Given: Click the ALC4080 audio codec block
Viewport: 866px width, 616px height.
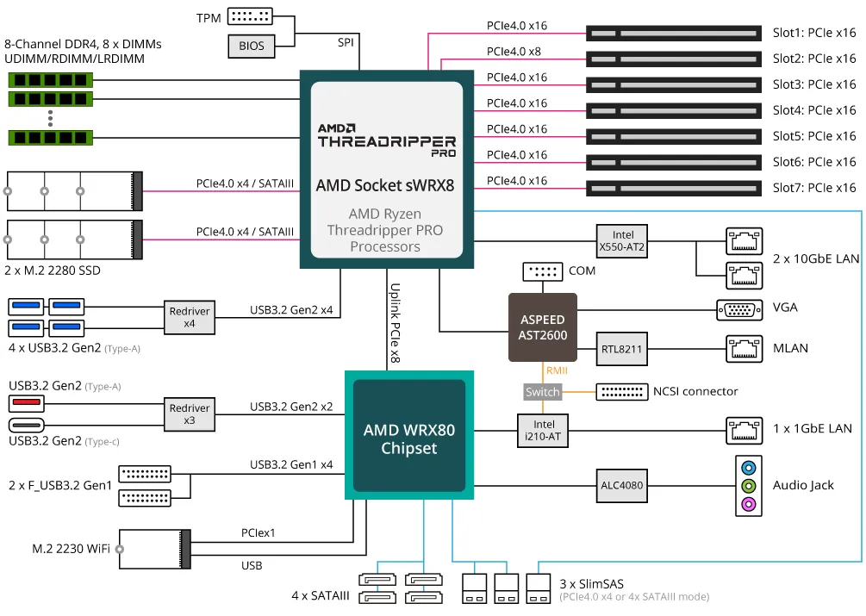Looking at the screenshot, I should coord(621,486).
